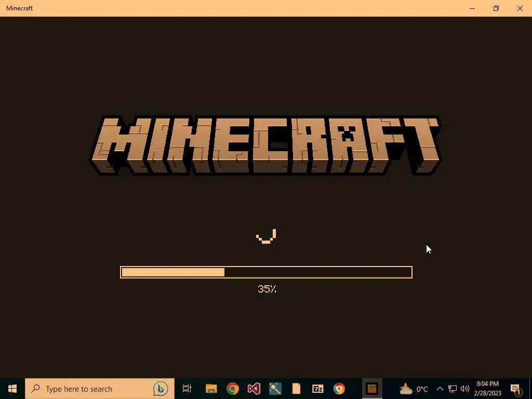Restore down the Minecraft window

pos(496,8)
